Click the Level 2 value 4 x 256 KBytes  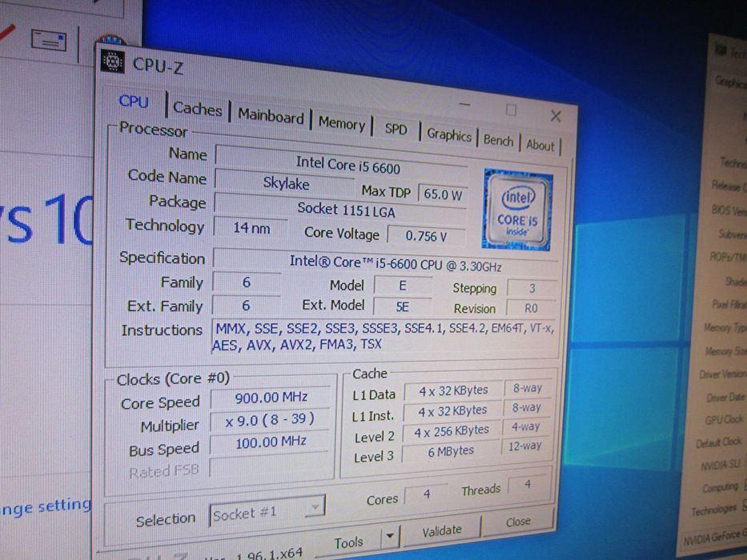tap(451, 431)
